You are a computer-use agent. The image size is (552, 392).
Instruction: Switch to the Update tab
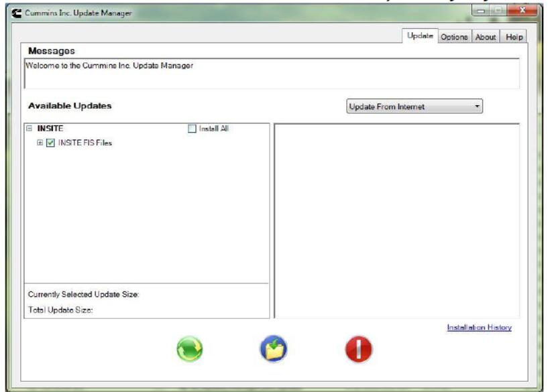pos(420,36)
